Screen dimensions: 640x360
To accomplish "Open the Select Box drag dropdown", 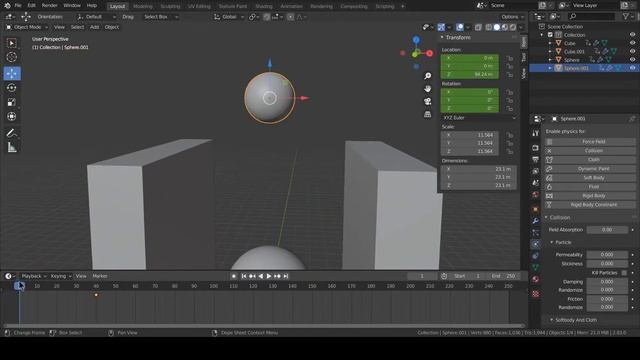I will tap(160, 17).
